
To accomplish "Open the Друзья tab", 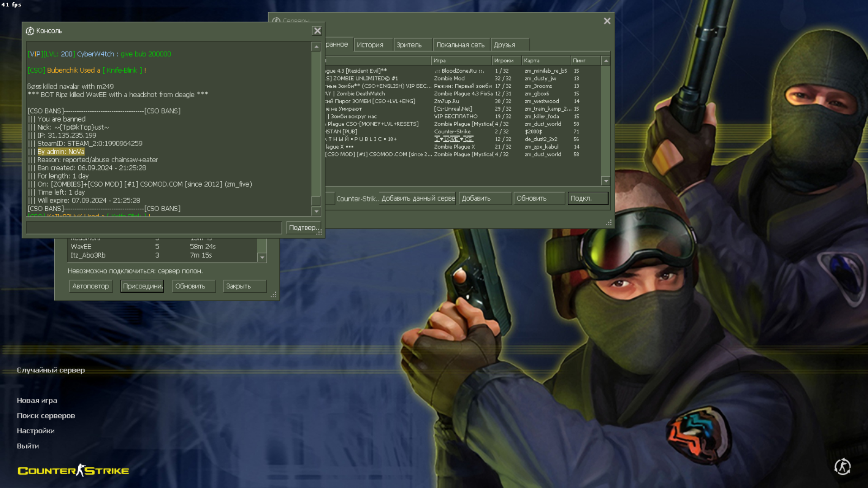I will 505,45.
